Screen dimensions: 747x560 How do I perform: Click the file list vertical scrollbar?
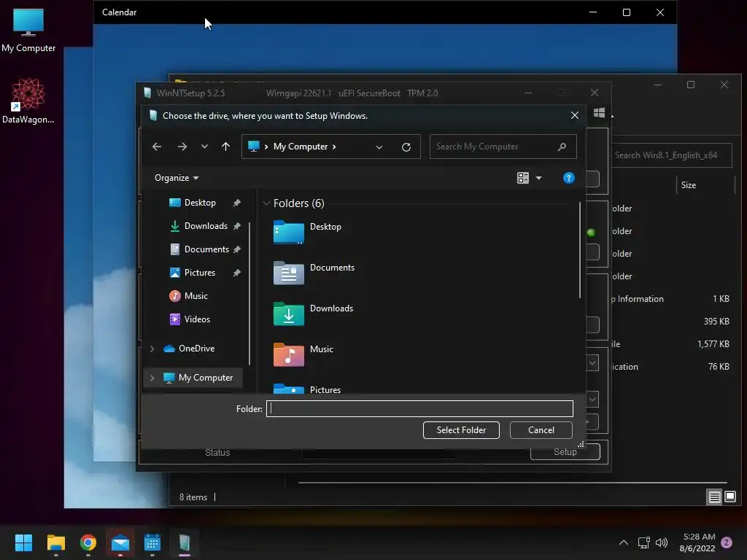coord(580,251)
